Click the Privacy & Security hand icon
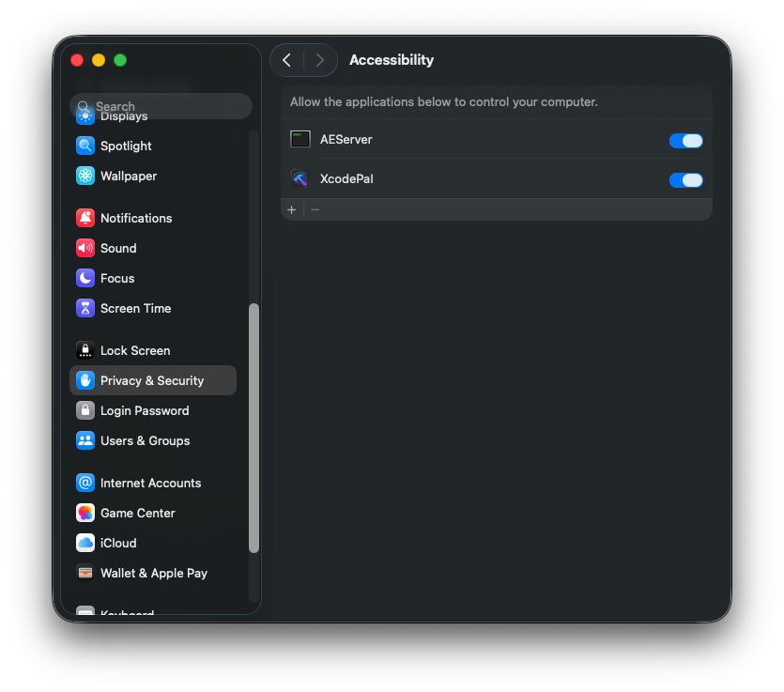Image resolution: width=784 pixels, height=692 pixels. point(85,380)
